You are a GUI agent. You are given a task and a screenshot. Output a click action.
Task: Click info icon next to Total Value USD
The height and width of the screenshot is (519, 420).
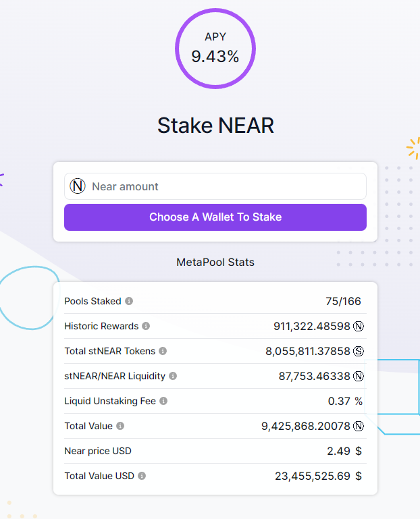(x=142, y=476)
